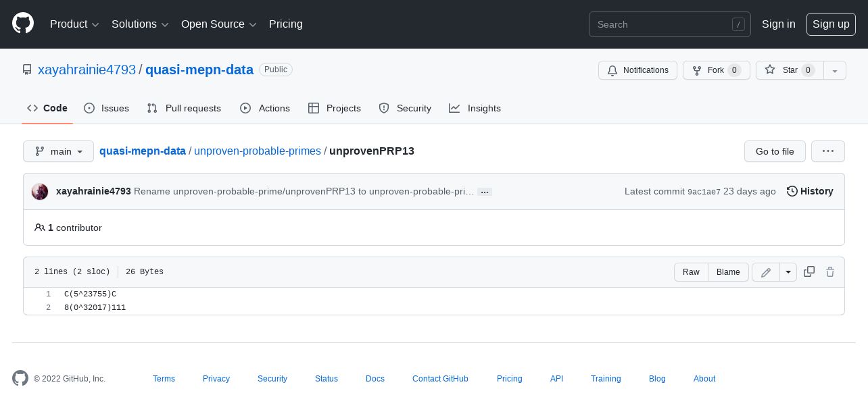Viewport: 868px width, 420px height.
Task: Open xayahrainie4793 owner profile link
Action: (x=87, y=70)
